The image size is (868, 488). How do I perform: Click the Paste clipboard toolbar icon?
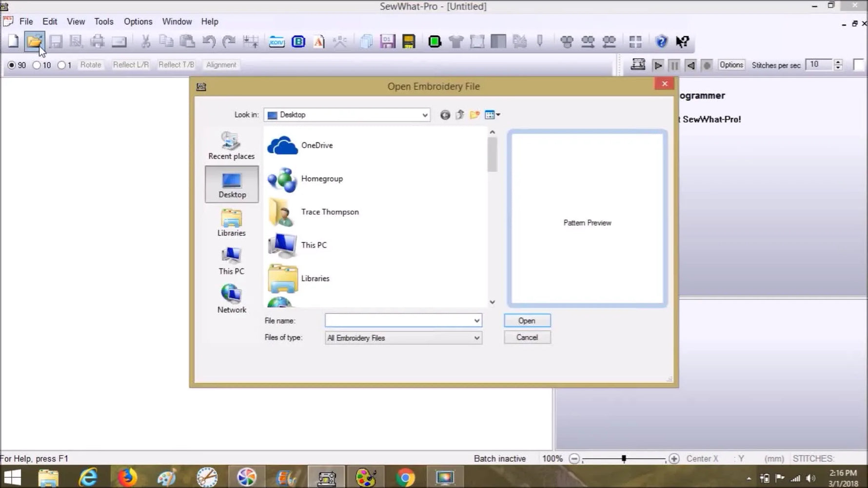[187, 41]
